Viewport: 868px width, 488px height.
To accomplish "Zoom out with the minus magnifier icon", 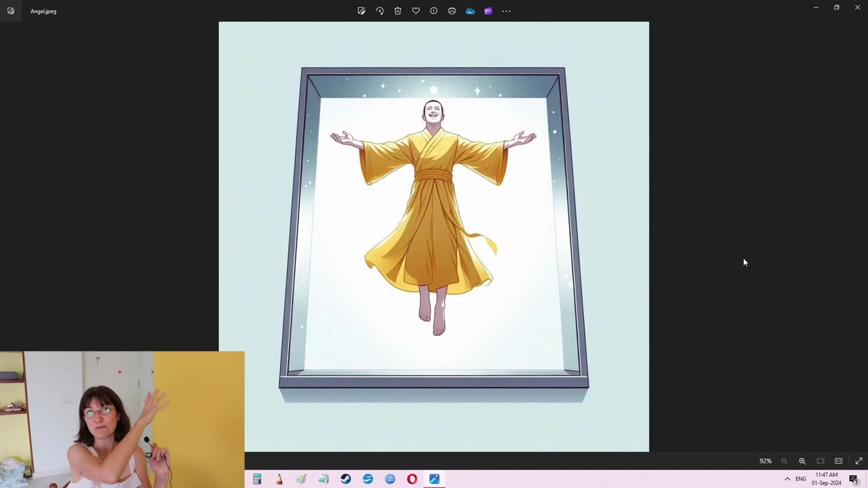I will pos(784,461).
